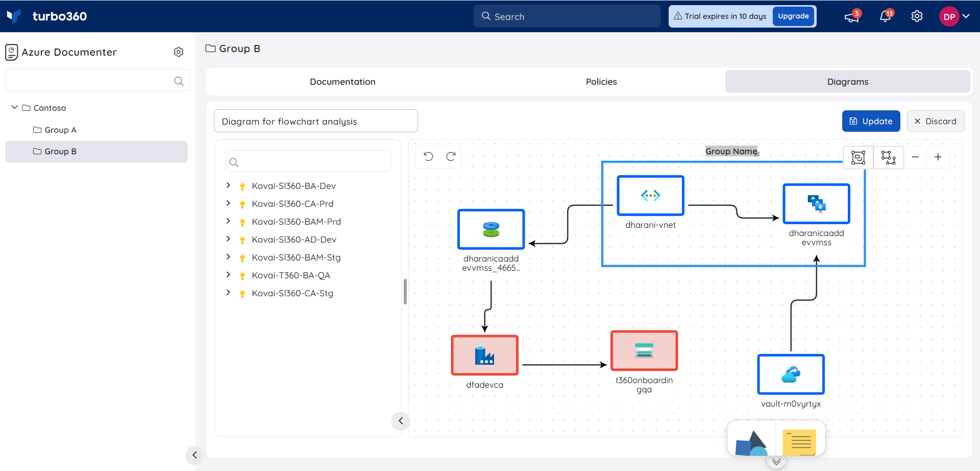Screen dimensions: 980x471
Task: Click the Kovai-SI360-CA-Prd label
Action: [292, 204]
